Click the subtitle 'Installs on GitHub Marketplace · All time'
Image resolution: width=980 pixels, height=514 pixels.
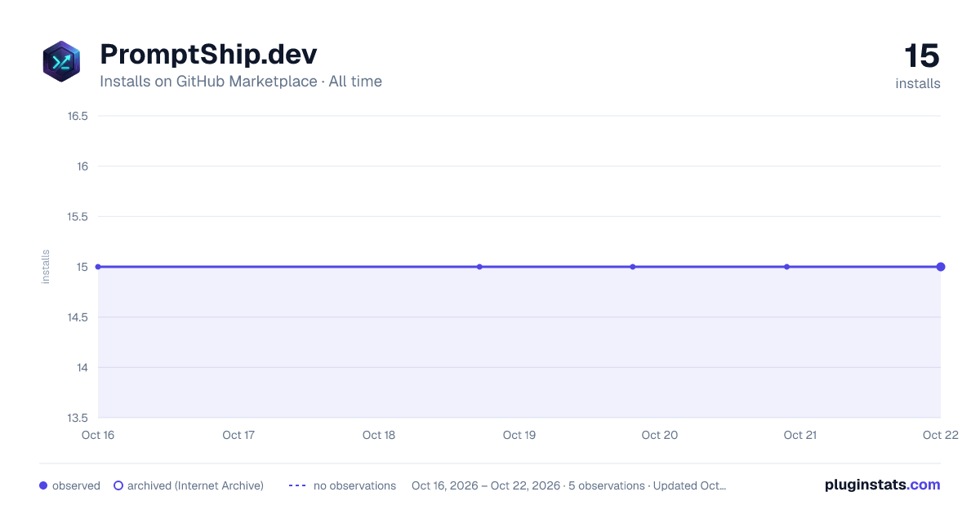[x=241, y=82]
